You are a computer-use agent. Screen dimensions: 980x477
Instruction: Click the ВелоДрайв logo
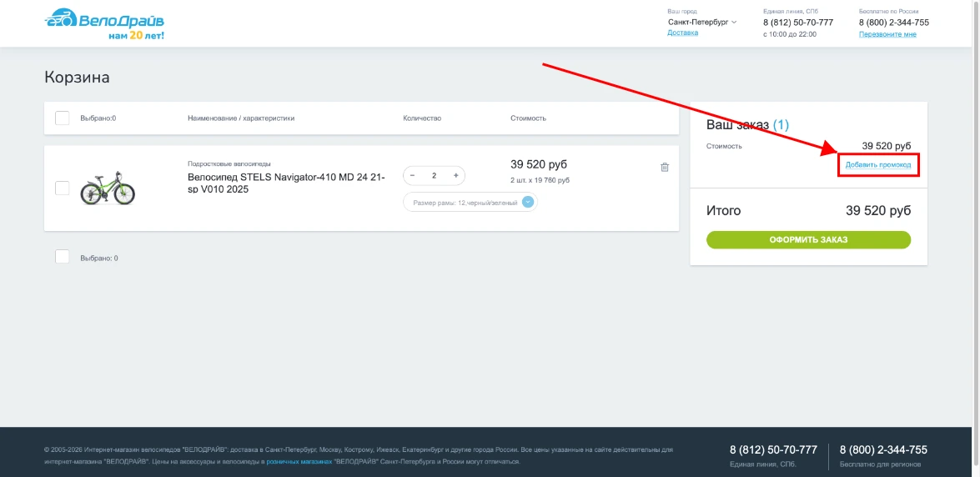pos(104,23)
